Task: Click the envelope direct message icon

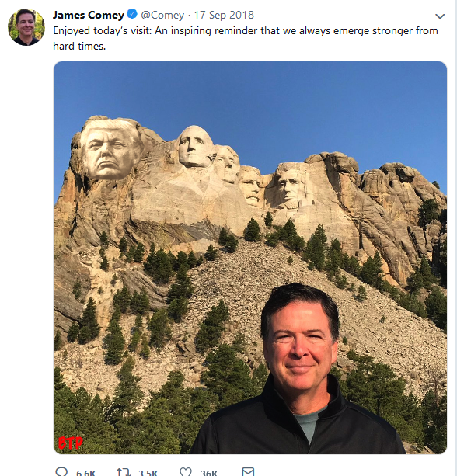Action: click(248, 472)
